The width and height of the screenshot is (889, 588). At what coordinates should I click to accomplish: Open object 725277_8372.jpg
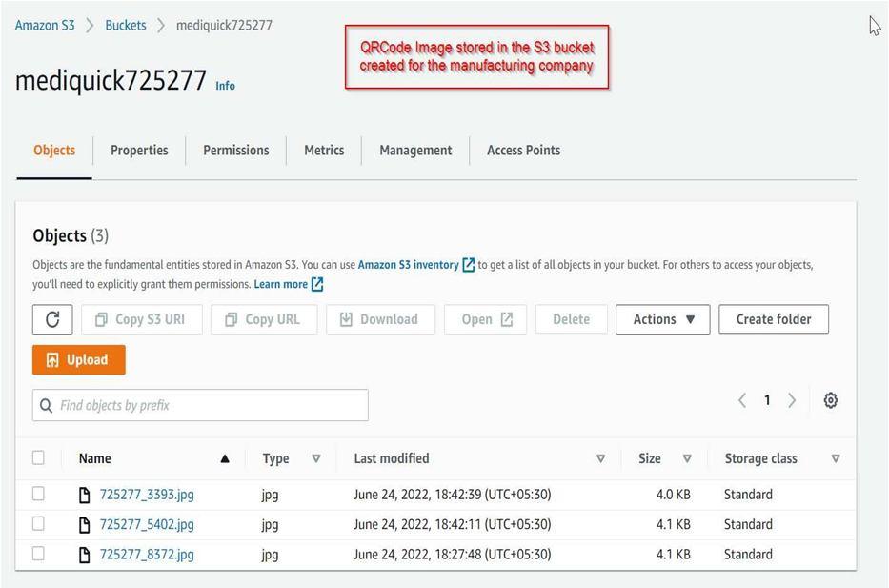[147, 555]
